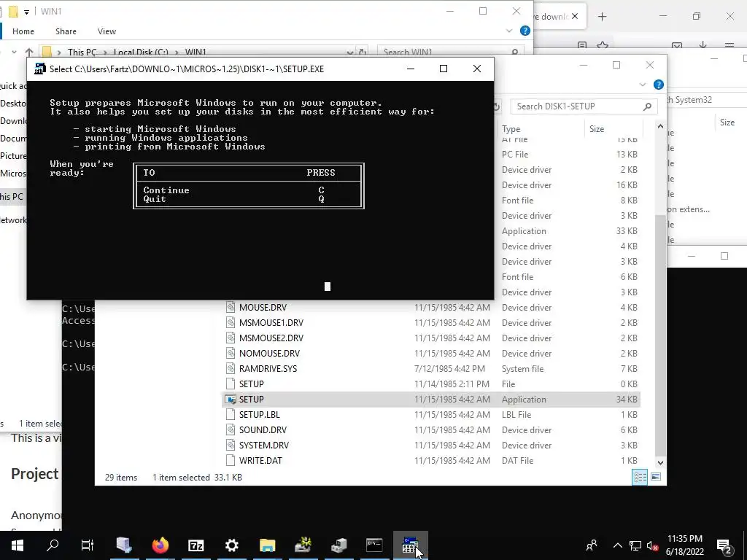The height and width of the screenshot is (560, 747).
Task: Click the file list vertical scrollbar thumb
Action: (659, 335)
